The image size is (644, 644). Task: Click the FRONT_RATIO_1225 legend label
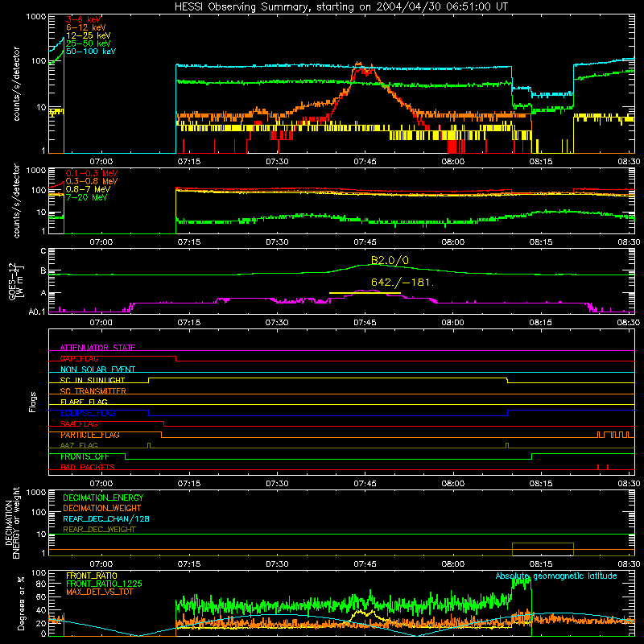105,584
